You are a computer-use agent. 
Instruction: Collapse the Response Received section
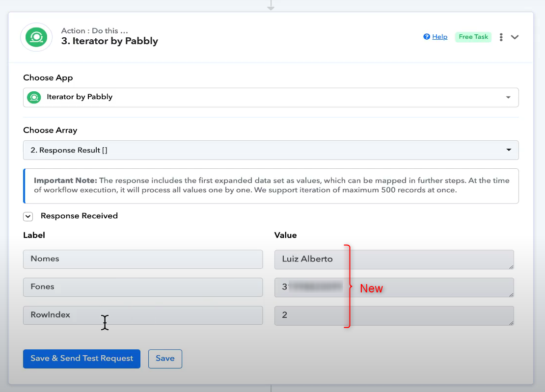click(x=28, y=216)
